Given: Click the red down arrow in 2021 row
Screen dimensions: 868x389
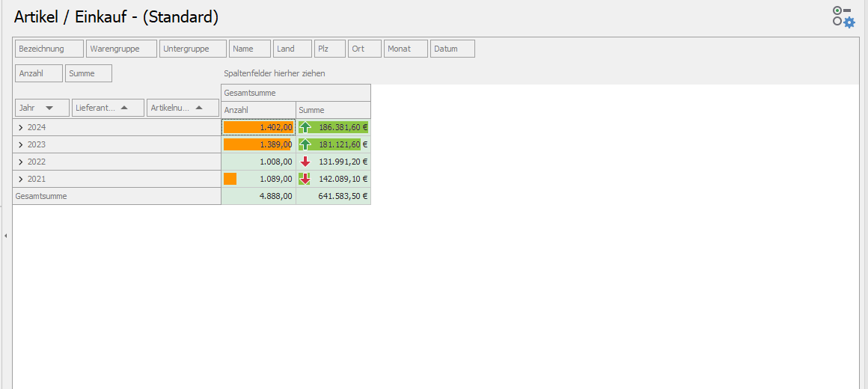Looking at the screenshot, I should [x=305, y=179].
